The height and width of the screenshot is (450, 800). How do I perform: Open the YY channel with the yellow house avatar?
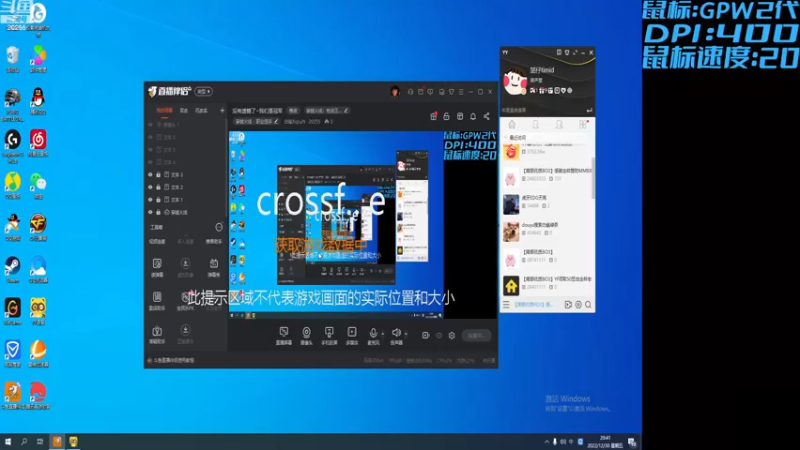pyautogui.click(x=547, y=285)
